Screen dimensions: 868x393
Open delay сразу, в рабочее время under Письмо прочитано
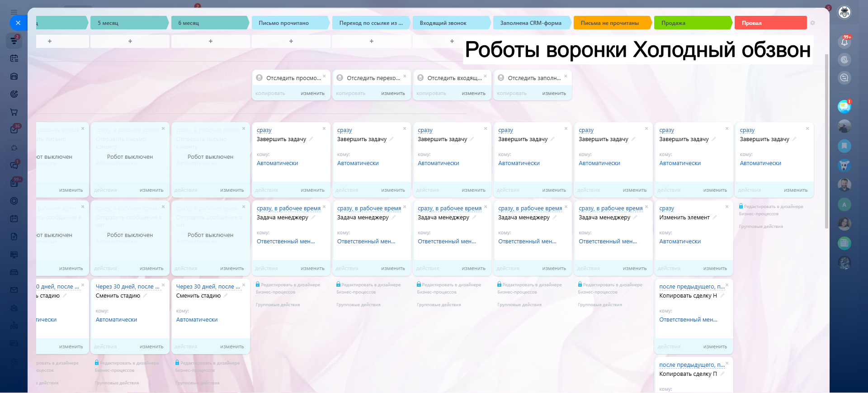(288, 208)
